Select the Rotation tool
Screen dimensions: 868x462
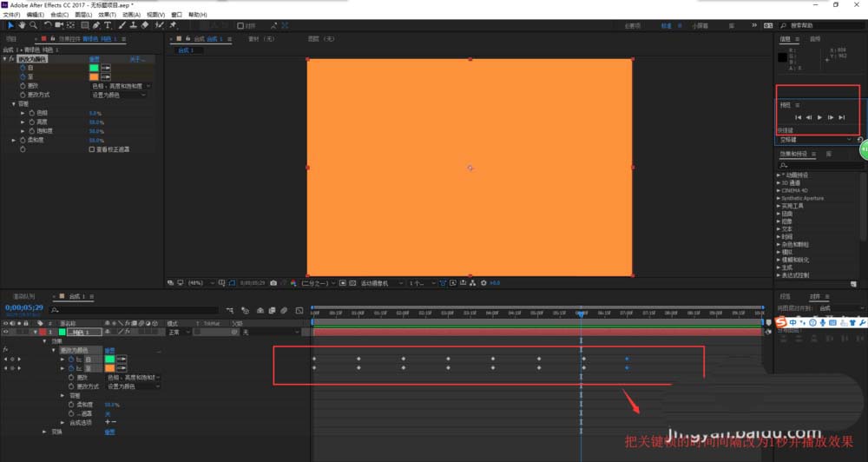(48, 25)
